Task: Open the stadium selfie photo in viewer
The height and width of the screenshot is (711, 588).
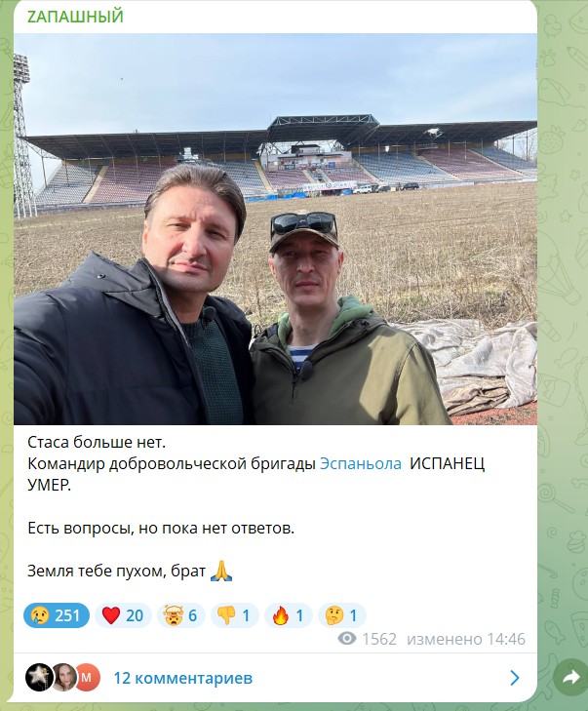Action: 275,229
